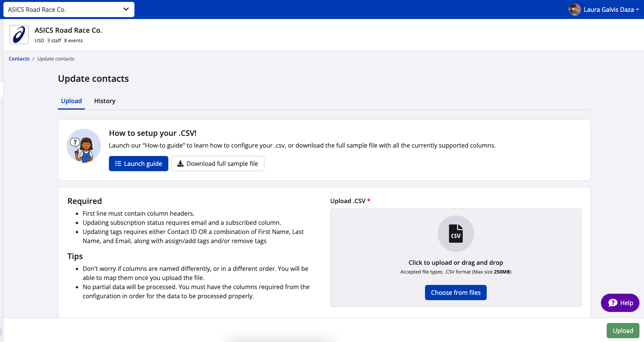Click the ASICS company logo icon
The height and width of the screenshot is (342, 644).
19,35
